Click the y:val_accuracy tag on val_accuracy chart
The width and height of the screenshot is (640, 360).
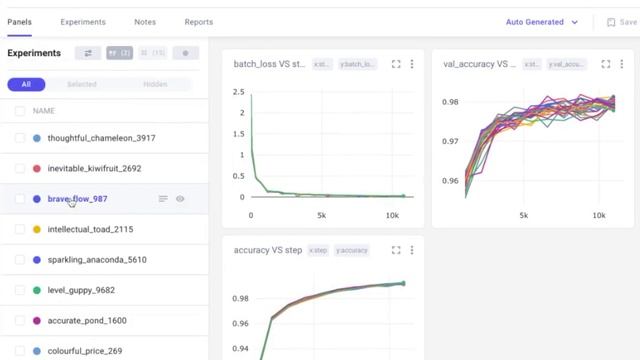click(x=567, y=64)
